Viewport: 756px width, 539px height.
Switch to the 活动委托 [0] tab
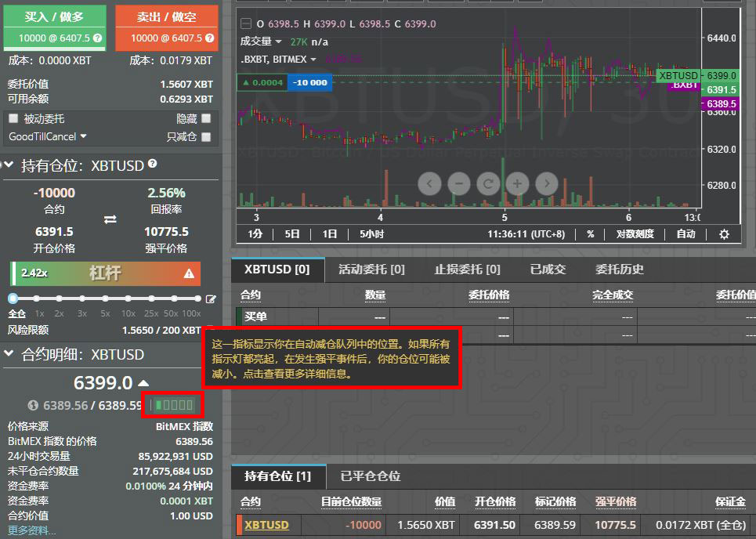coord(371,269)
